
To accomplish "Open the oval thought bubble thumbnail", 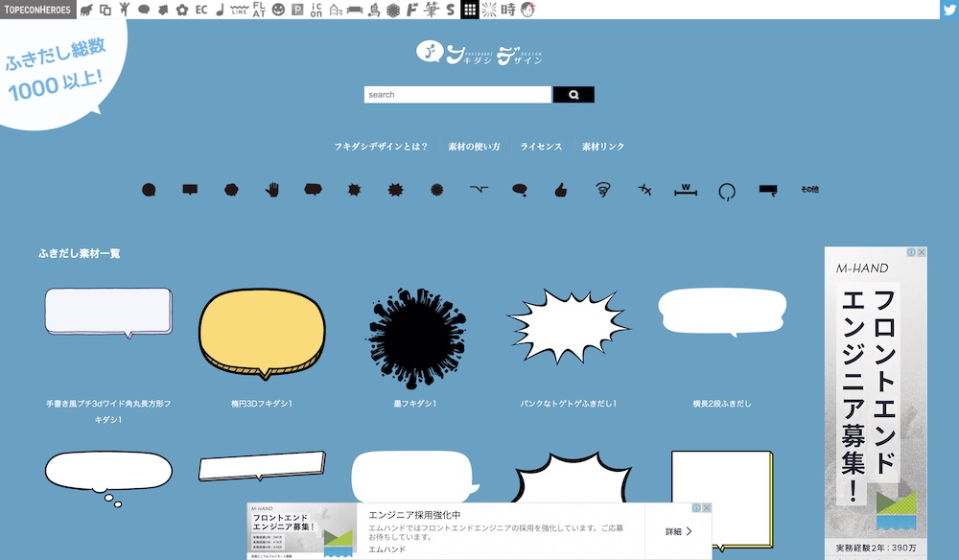I will [x=108, y=478].
